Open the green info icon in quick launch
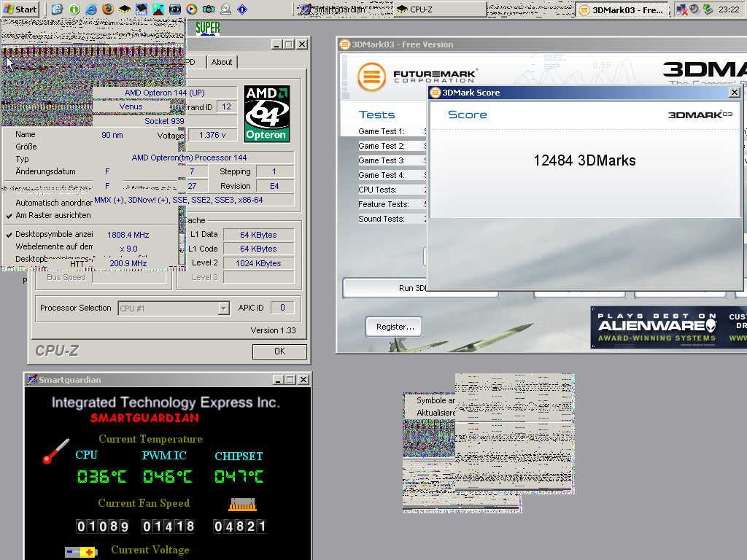 pyautogui.click(x=74, y=9)
